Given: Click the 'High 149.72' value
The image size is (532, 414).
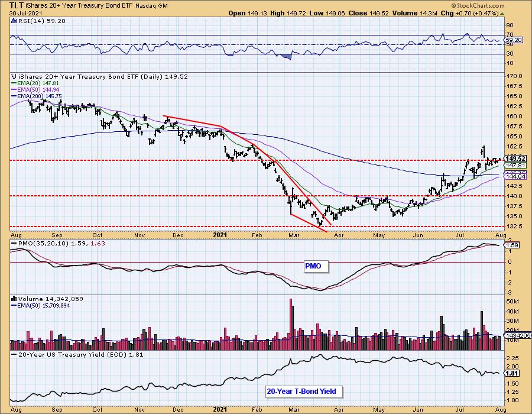Looking at the screenshot, I should 288,13.
